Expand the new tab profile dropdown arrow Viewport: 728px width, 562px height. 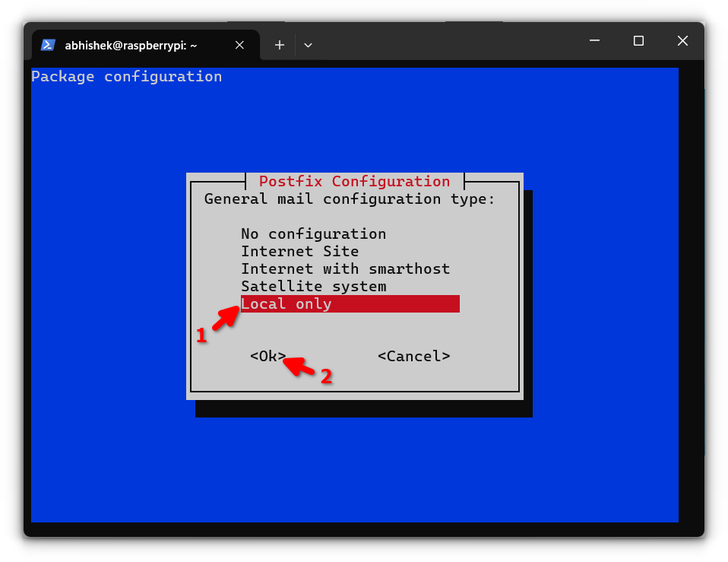[308, 45]
